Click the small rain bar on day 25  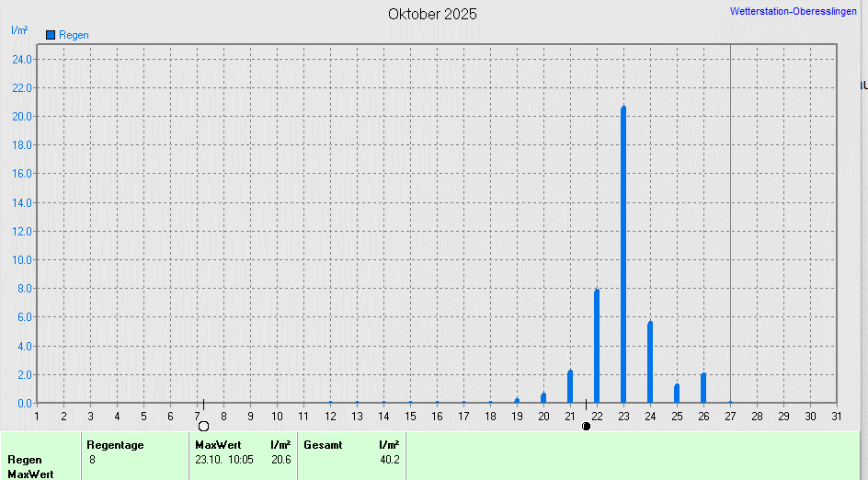(677, 394)
